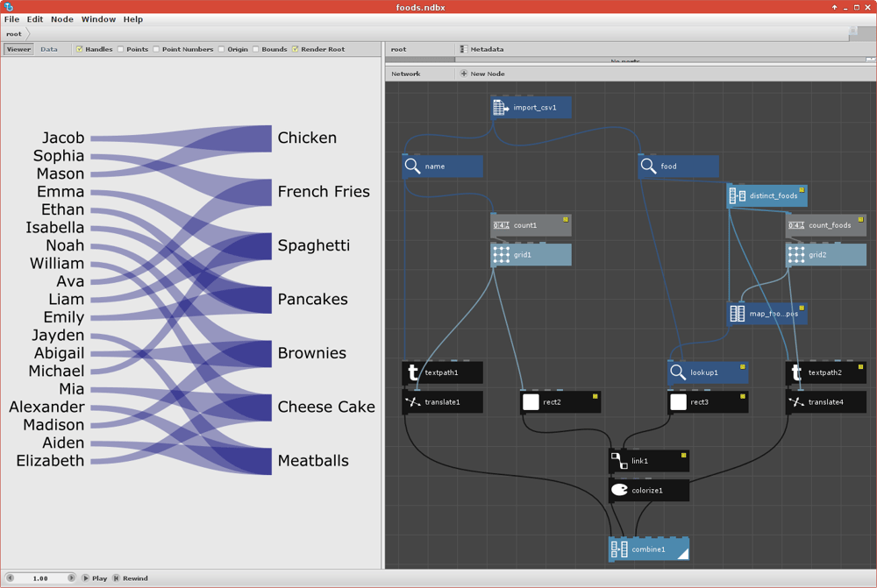Toggle the Render Root checkbox

click(x=296, y=49)
